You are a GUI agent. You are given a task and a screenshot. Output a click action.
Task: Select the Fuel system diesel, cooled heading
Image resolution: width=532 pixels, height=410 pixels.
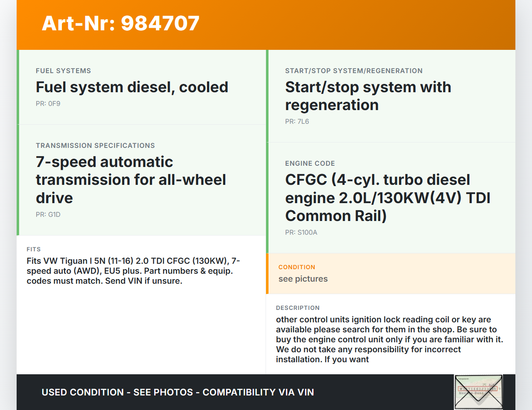coord(132,87)
